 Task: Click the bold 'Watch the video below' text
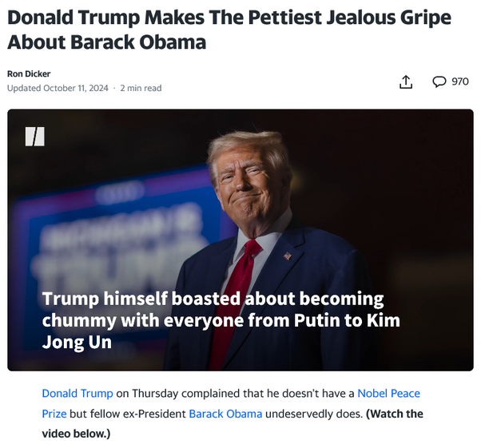233,424
